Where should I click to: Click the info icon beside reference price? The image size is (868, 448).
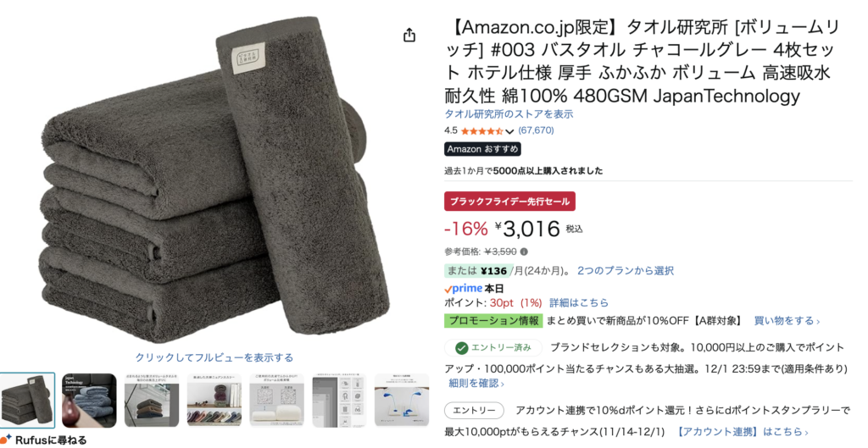click(524, 252)
